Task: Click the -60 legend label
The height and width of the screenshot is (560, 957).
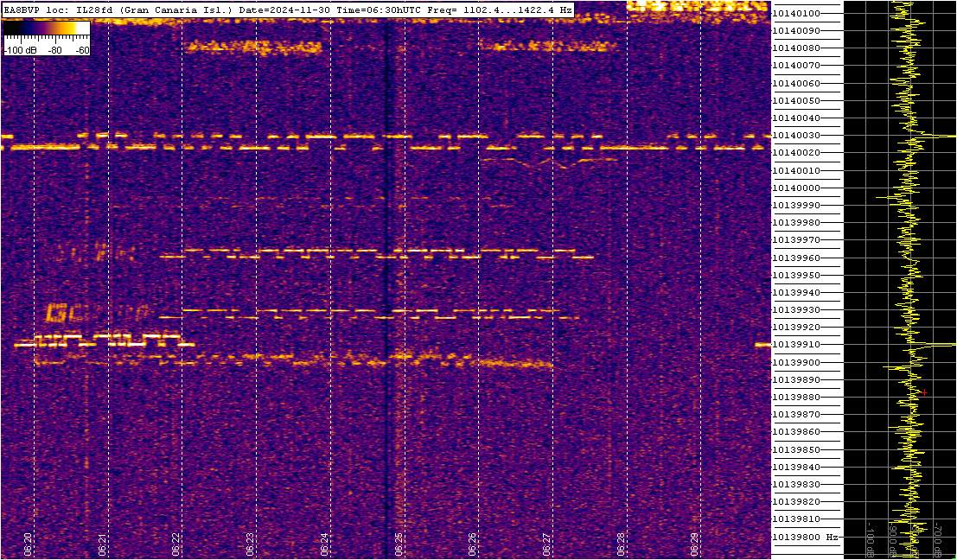Action: point(80,51)
